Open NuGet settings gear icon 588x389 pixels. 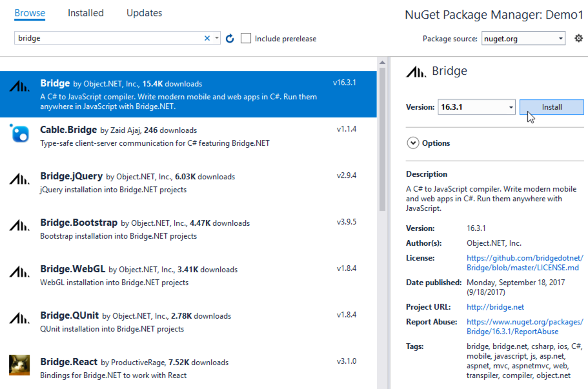(x=578, y=38)
